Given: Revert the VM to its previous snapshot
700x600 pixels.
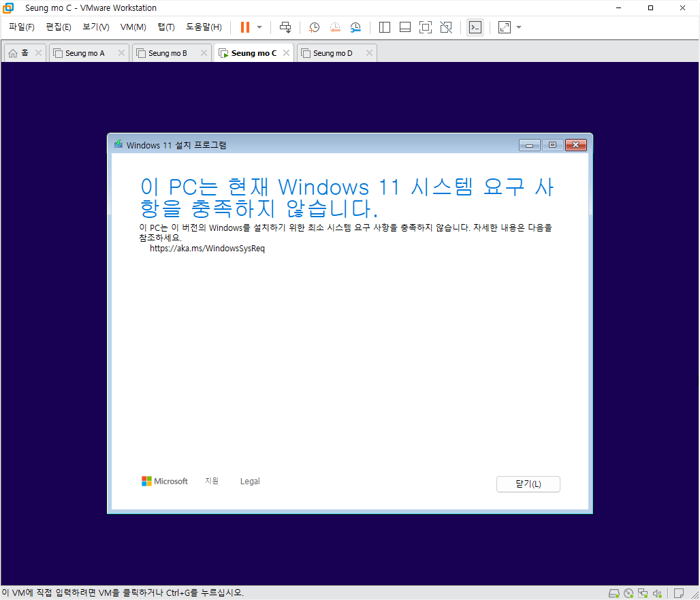Looking at the screenshot, I should coord(335,27).
